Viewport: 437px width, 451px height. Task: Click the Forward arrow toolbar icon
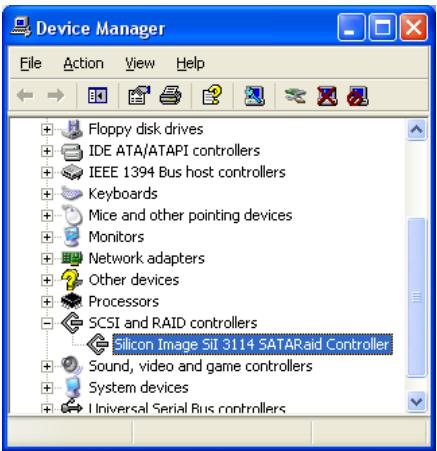56,96
